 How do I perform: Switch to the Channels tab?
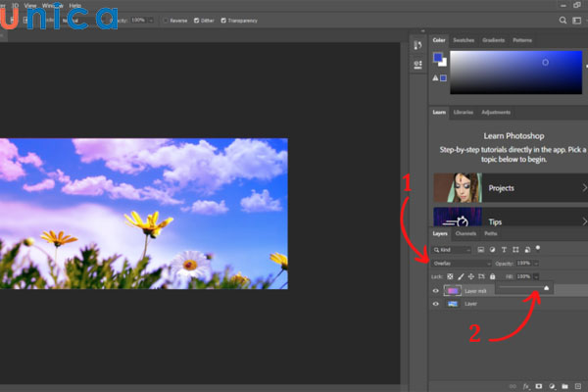466,234
